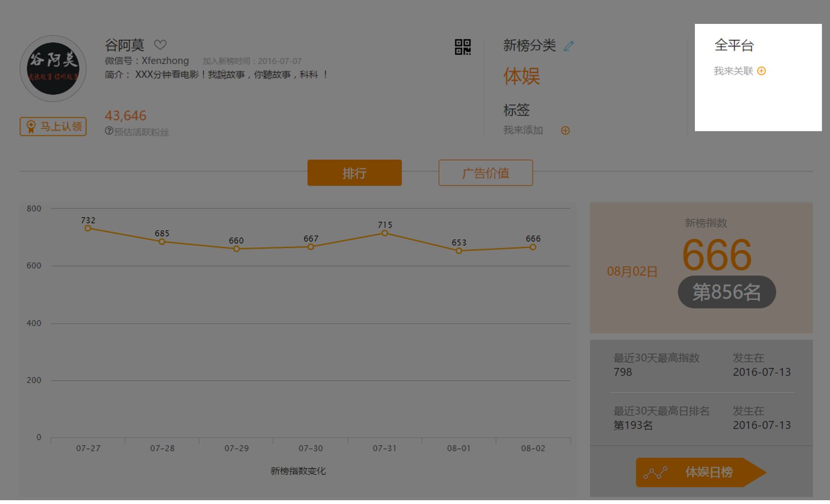Click the 马上认领 claim button
The image size is (830, 504).
pos(53,126)
